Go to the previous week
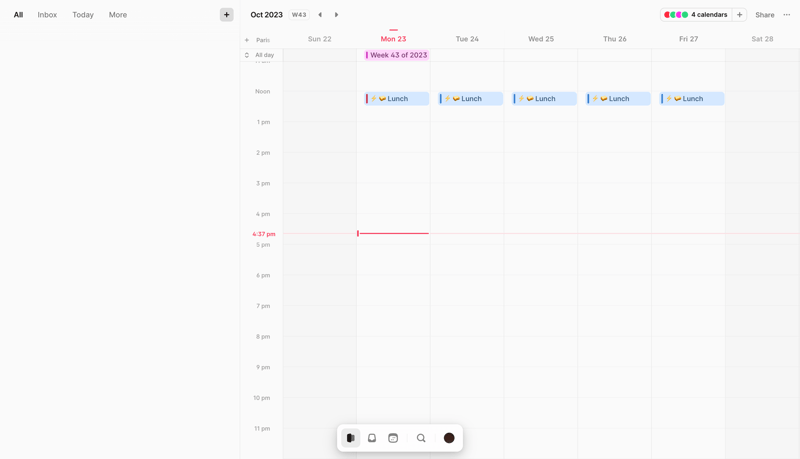Screen dimensions: 800x459 coord(320,15)
